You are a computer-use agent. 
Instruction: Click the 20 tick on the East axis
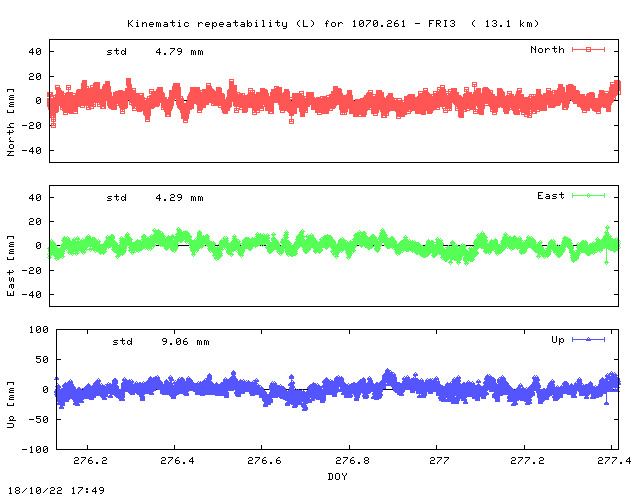[35, 222]
